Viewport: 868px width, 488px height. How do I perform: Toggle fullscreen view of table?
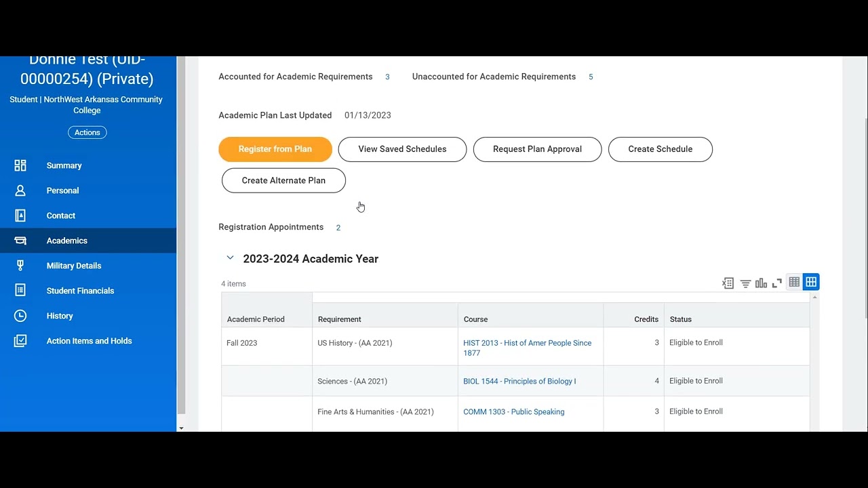pyautogui.click(x=777, y=283)
